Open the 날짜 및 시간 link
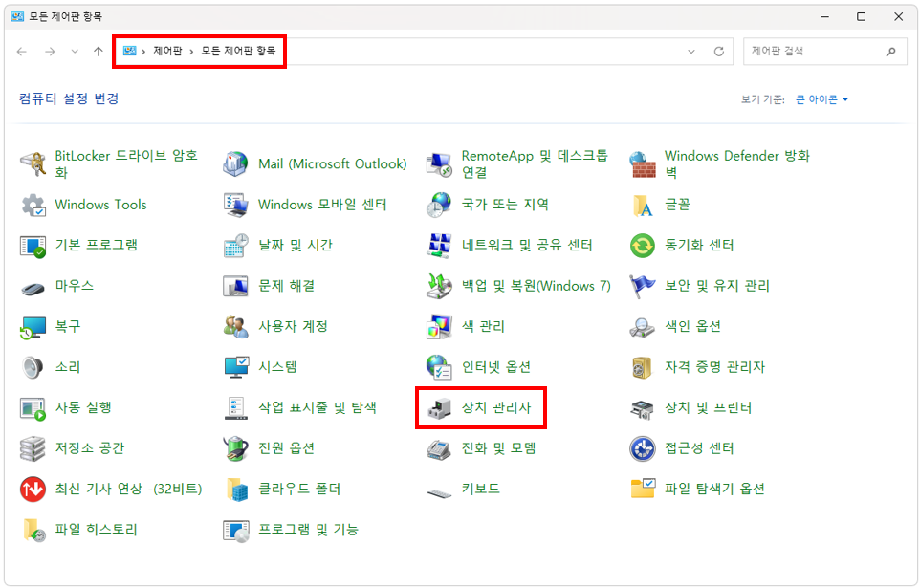 tap(295, 246)
